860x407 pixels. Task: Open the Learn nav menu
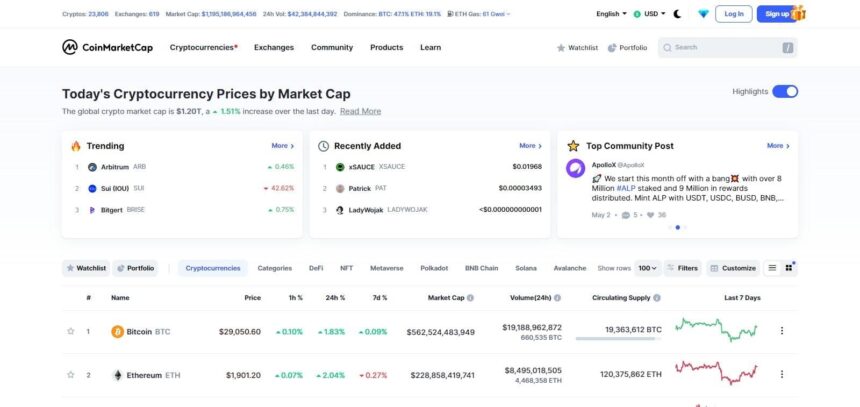click(x=431, y=47)
